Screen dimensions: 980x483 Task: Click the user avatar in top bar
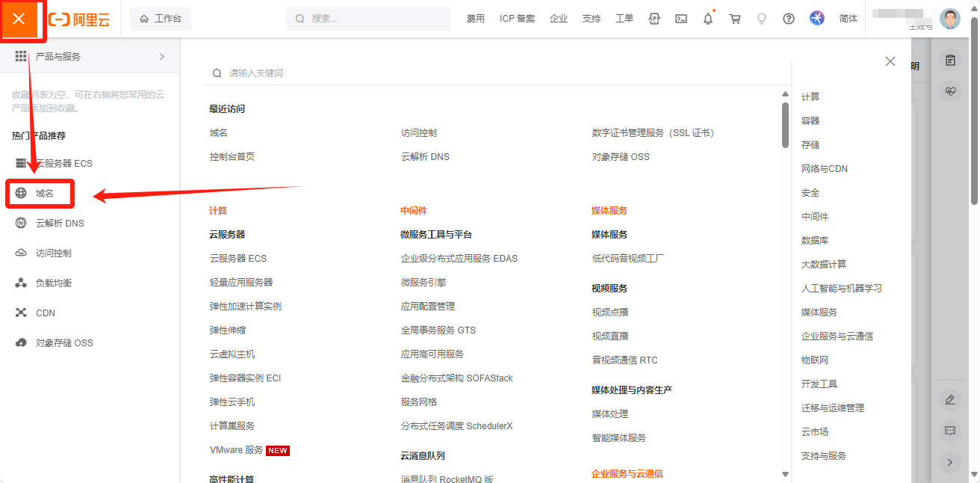(949, 19)
